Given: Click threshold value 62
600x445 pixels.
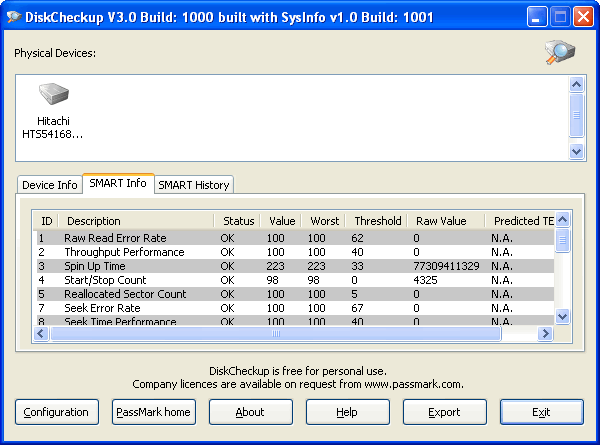Looking at the screenshot, I should coord(357,238).
